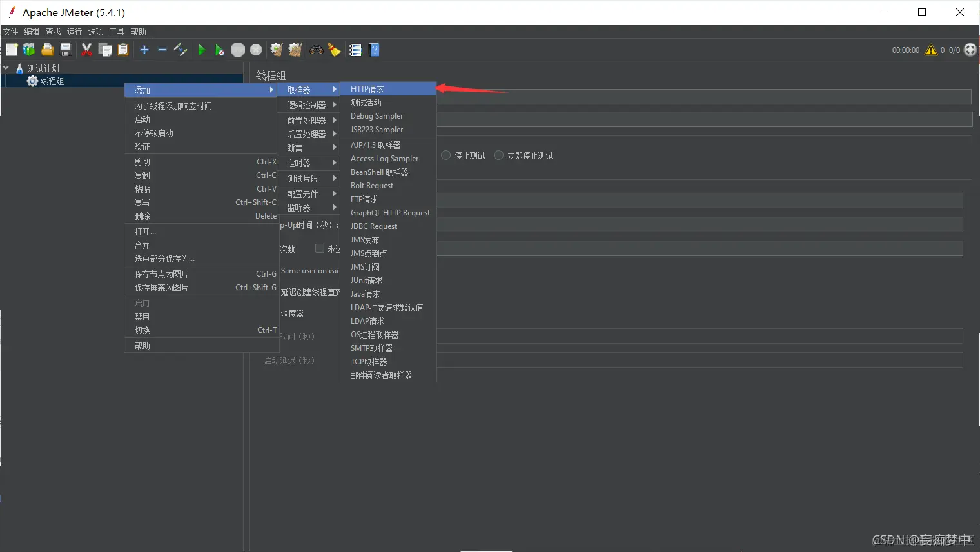The image size is (980, 552).
Task: Click 保存节点为图片 in context menu
Action: (201, 274)
